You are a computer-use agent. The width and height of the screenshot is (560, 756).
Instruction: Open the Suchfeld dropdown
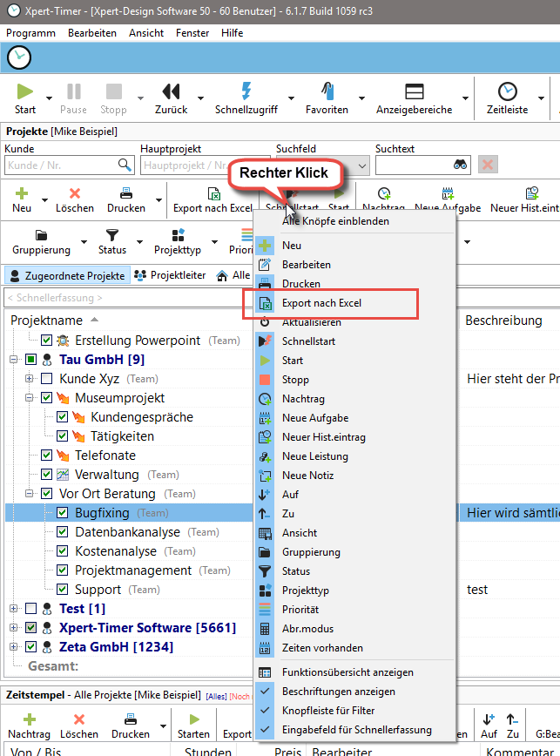tap(361, 165)
